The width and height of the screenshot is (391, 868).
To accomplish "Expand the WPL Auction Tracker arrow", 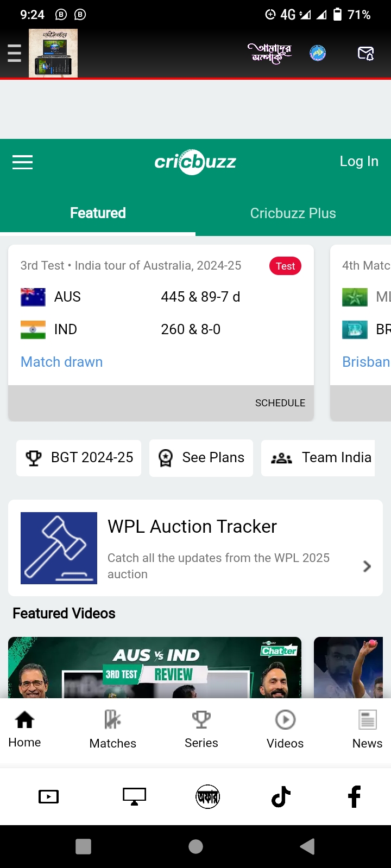I will pos(367,566).
